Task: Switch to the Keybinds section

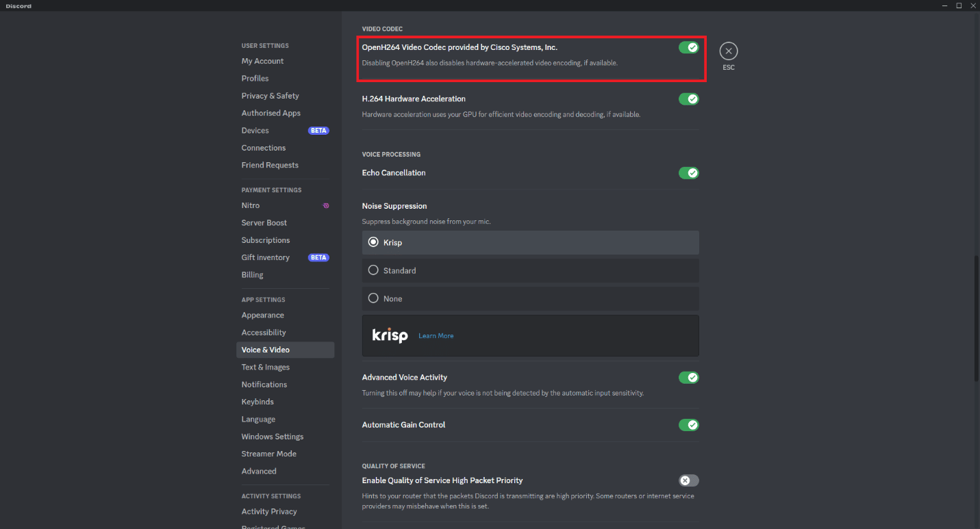Action: 257,402
